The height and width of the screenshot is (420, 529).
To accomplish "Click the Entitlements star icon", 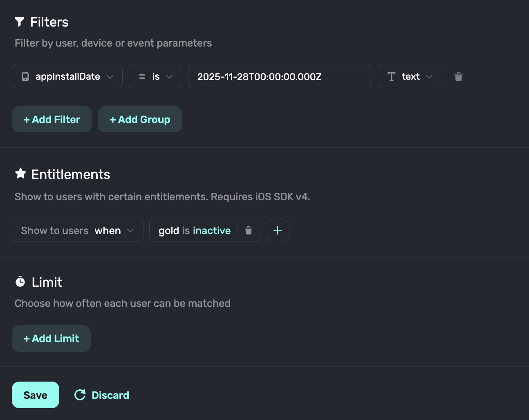I will tap(20, 174).
